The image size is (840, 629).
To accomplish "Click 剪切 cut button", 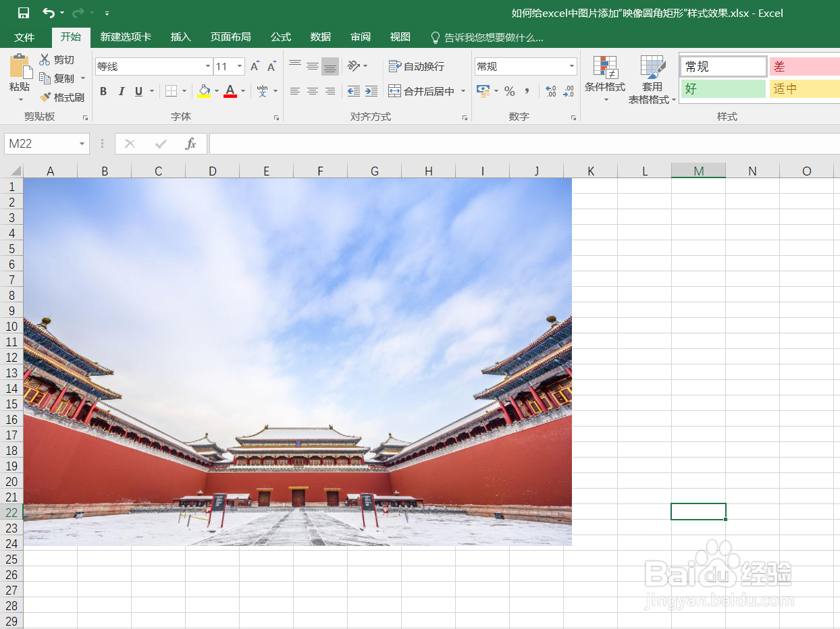I will [57, 60].
